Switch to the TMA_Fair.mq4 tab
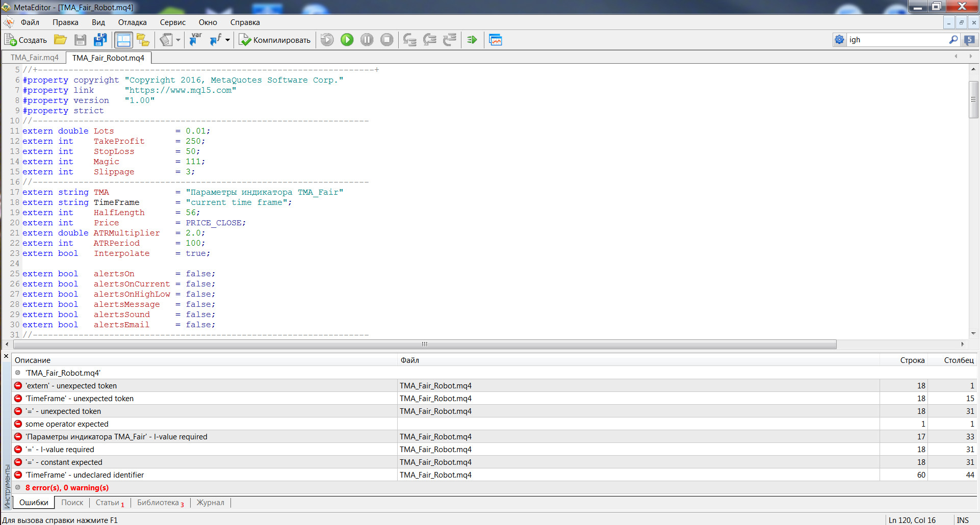 click(35, 58)
